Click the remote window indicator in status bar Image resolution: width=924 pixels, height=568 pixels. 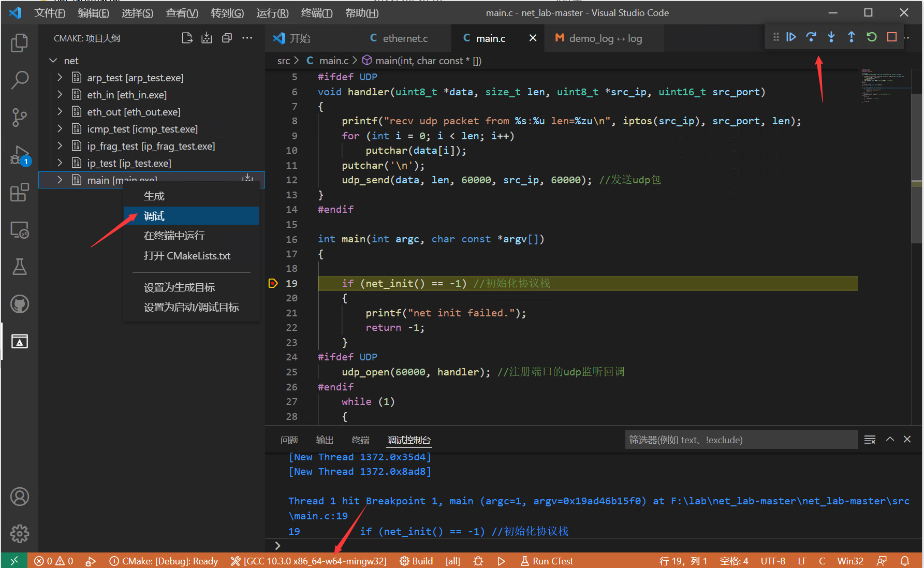pyautogui.click(x=14, y=561)
